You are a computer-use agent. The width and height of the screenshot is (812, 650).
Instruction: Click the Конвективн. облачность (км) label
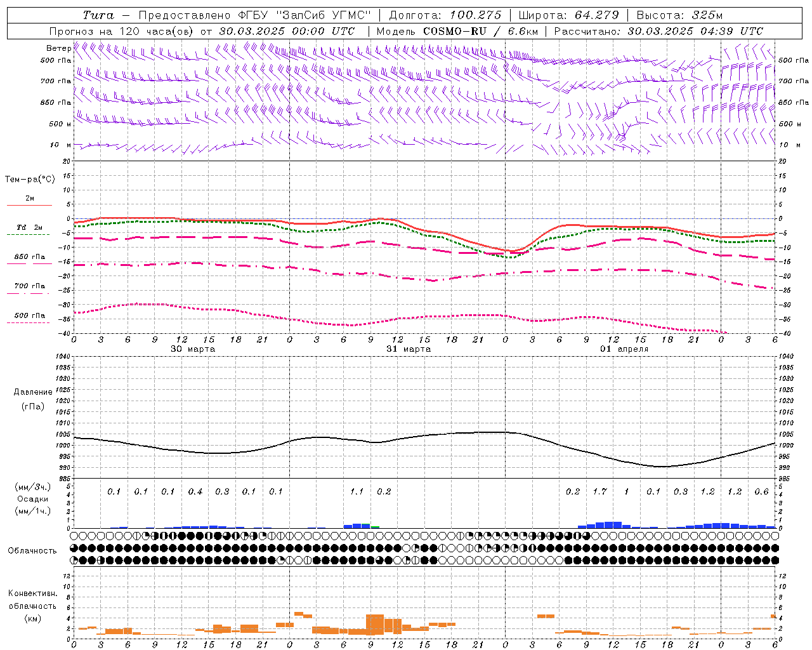[32, 606]
